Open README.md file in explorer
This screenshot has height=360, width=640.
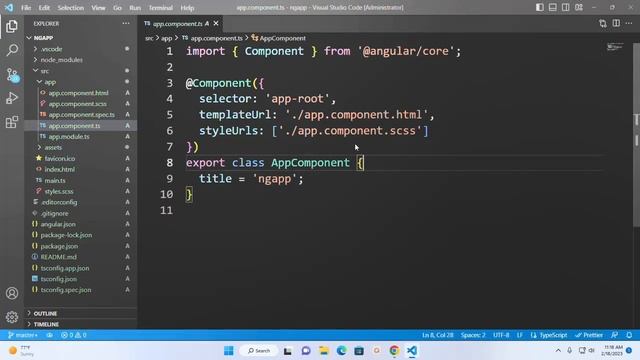(x=80, y=257)
